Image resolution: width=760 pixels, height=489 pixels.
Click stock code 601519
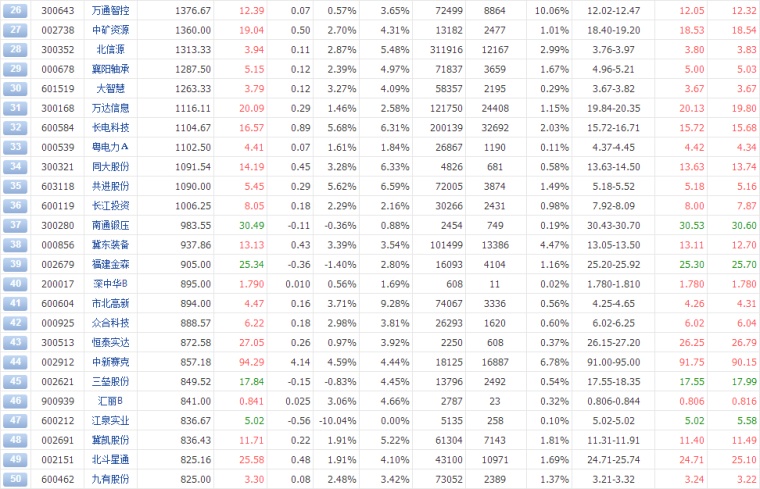pos(50,88)
